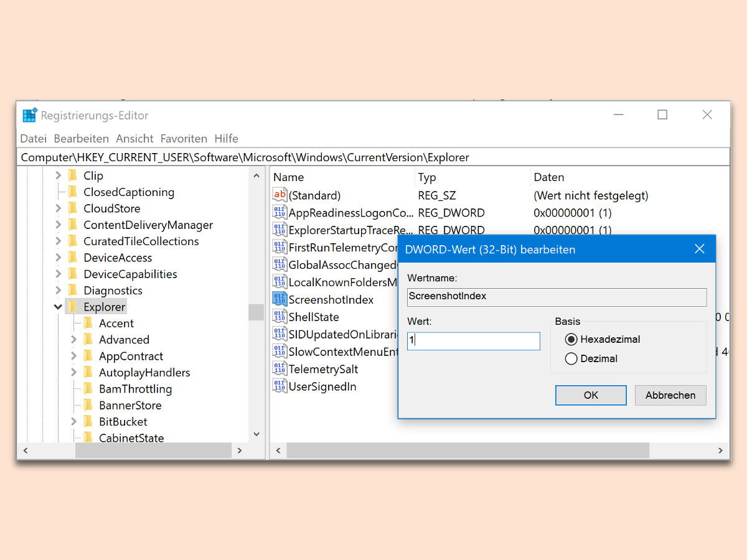Click the BamThrottling folder icon
Image resolution: width=747 pixels, height=560 pixels.
click(88, 389)
